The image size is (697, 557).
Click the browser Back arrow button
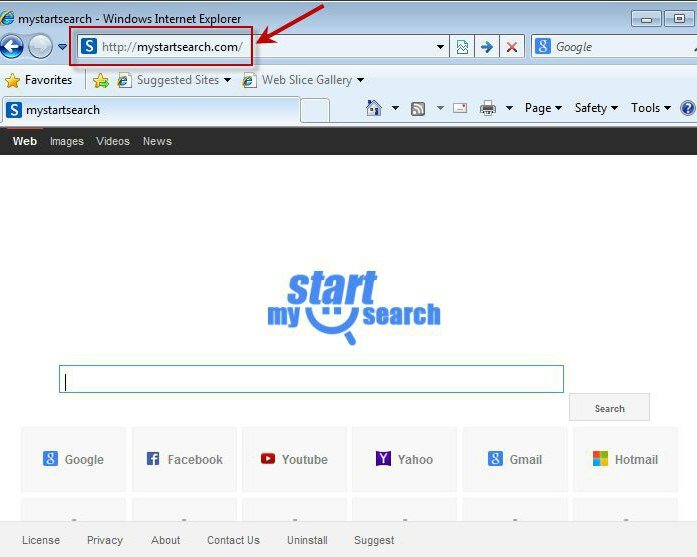(12, 46)
